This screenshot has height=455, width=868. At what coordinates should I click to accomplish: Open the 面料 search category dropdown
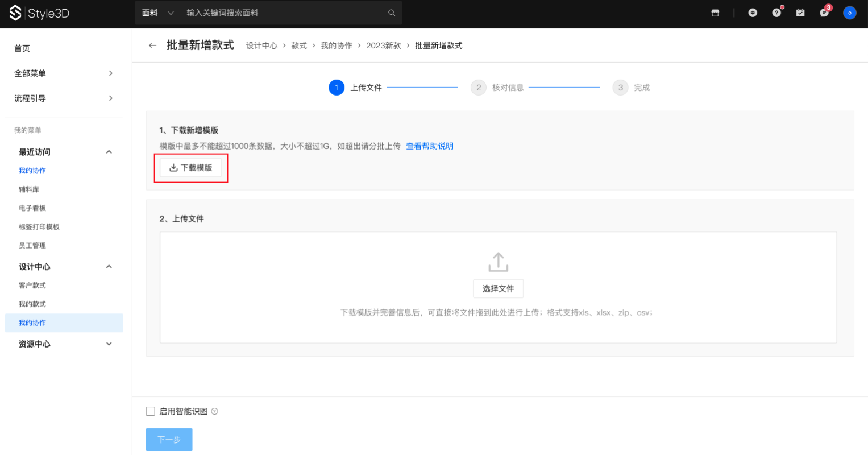click(x=157, y=13)
